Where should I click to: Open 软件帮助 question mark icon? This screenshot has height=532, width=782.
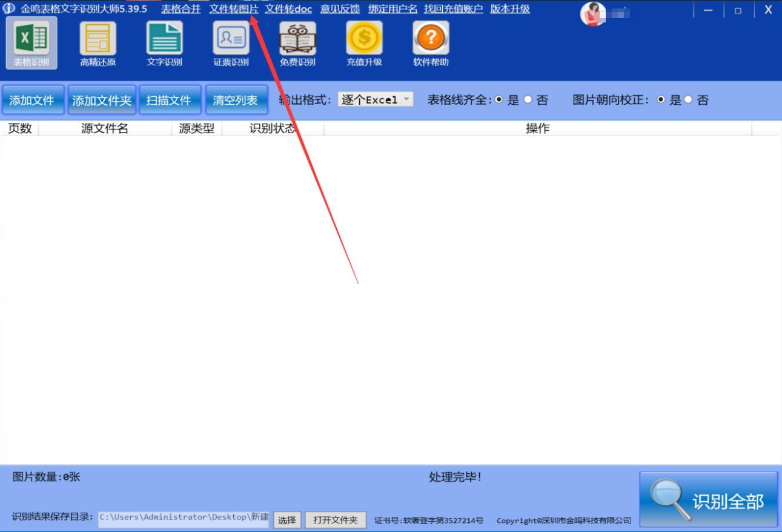[x=431, y=43]
